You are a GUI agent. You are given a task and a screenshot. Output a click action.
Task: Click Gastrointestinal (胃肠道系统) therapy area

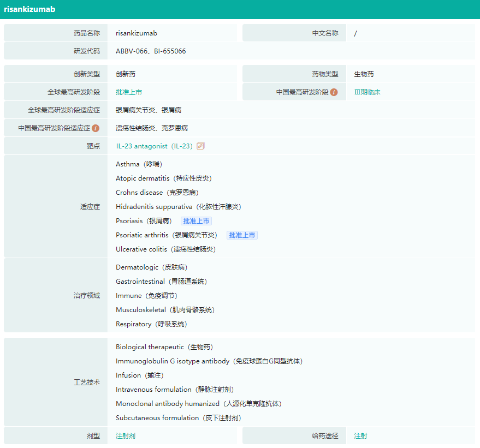pyautogui.click(x=161, y=282)
